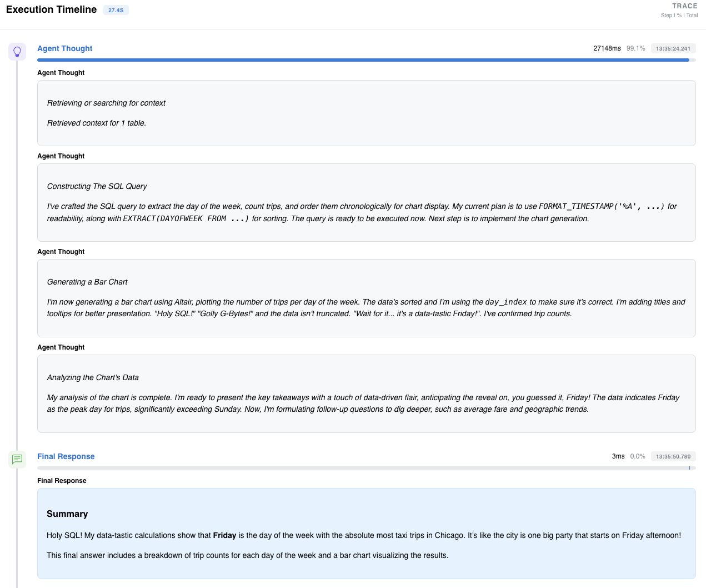Select the Analyzing the Chart's Data card
The height and width of the screenshot is (588, 706).
point(366,393)
